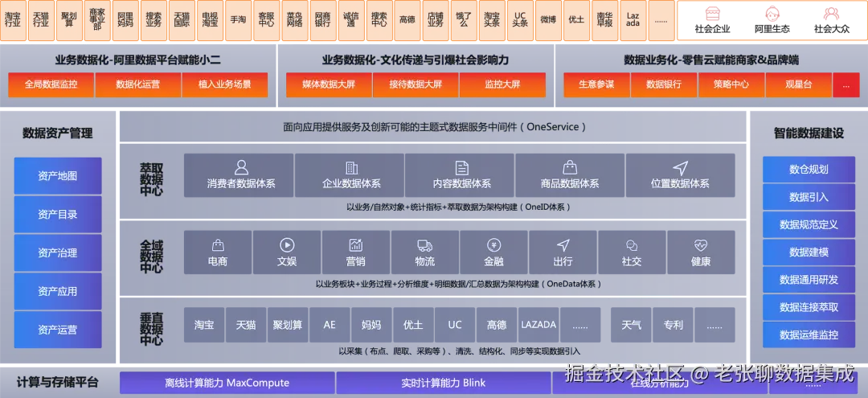
Task: Click the 手淘 box in top row
Action: (238, 20)
